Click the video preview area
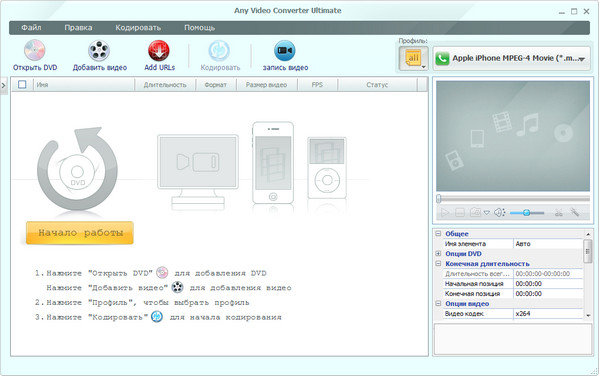599x376 pixels. (x=513, y=136)
